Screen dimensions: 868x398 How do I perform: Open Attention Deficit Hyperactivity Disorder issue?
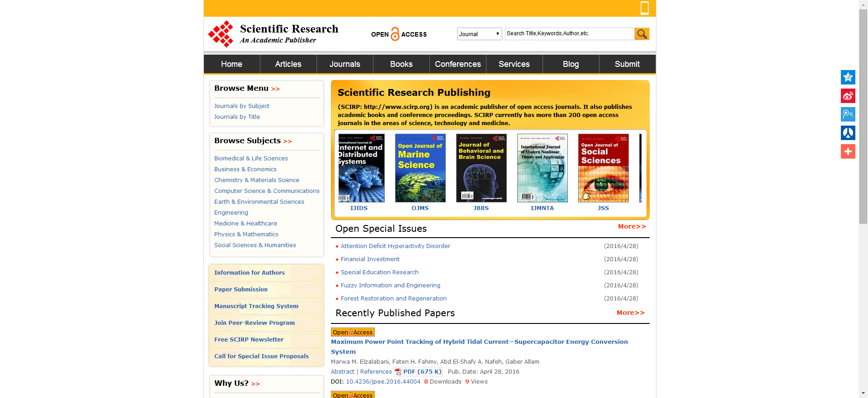tap(396, 246)
